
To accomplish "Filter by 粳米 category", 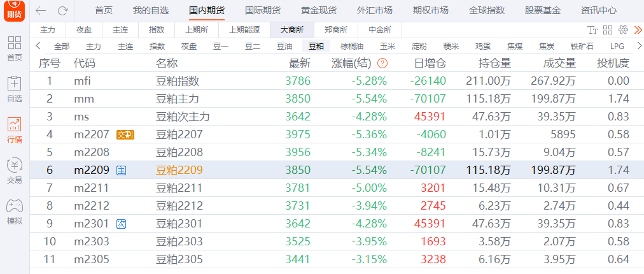I will point(451,46).
